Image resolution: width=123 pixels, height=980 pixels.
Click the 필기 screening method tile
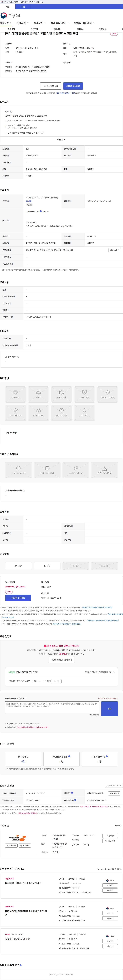[x=76, y=566]
